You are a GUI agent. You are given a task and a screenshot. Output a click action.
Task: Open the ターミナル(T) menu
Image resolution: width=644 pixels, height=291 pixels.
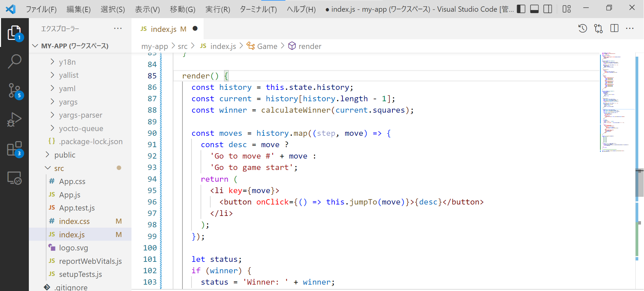[x=258, y=9]
